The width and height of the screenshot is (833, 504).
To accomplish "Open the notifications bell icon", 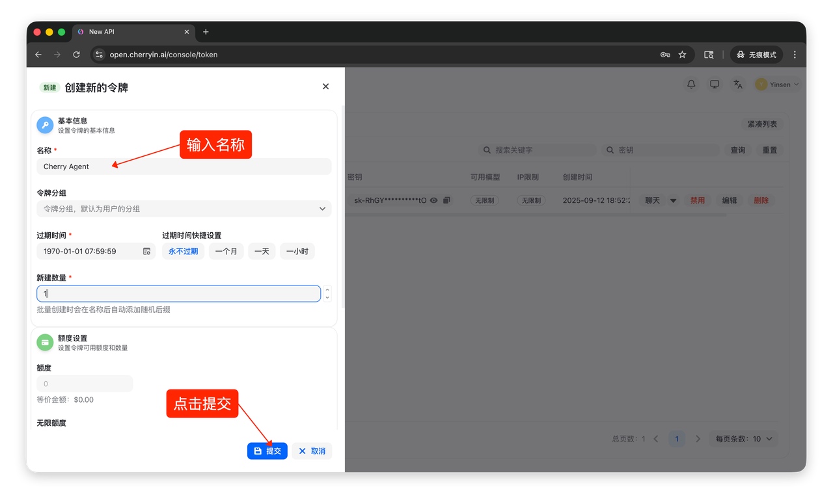I will (x=691, y=85).
